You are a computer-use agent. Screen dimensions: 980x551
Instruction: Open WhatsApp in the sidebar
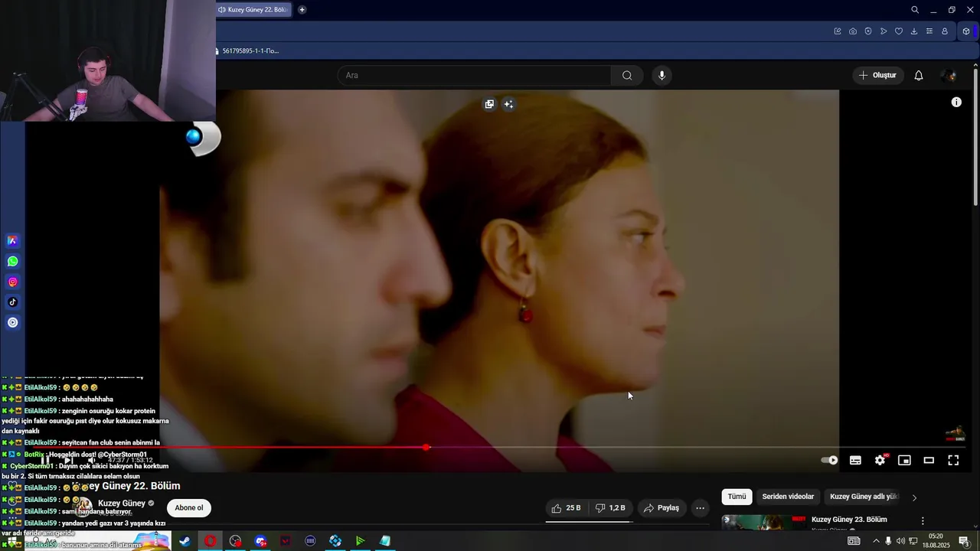click(x=12, y=262)
